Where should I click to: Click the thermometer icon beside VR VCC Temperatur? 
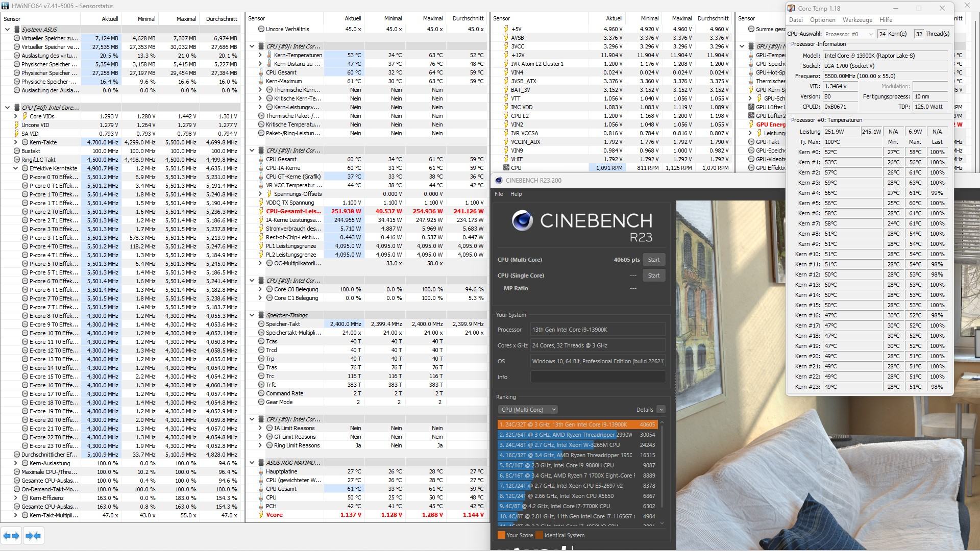click(261, 185)
